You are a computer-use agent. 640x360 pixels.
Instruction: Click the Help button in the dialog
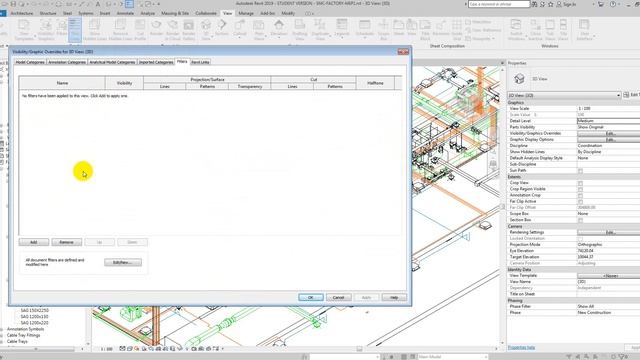394,297
